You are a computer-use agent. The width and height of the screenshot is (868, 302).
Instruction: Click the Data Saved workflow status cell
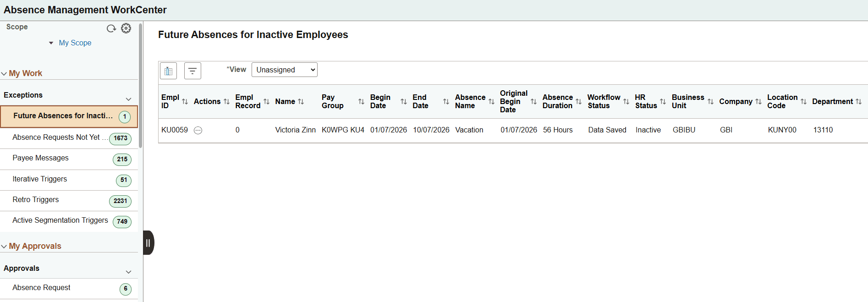pyautogui.click(x=607, y=130)
